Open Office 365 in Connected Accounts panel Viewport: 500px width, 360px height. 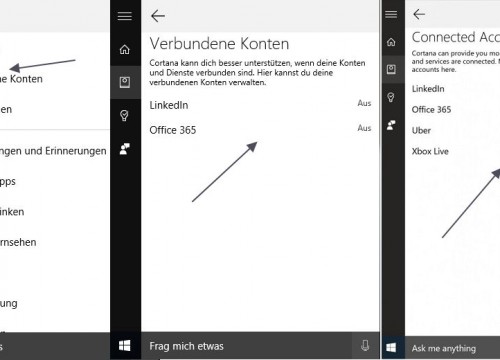tap(431, 109)
